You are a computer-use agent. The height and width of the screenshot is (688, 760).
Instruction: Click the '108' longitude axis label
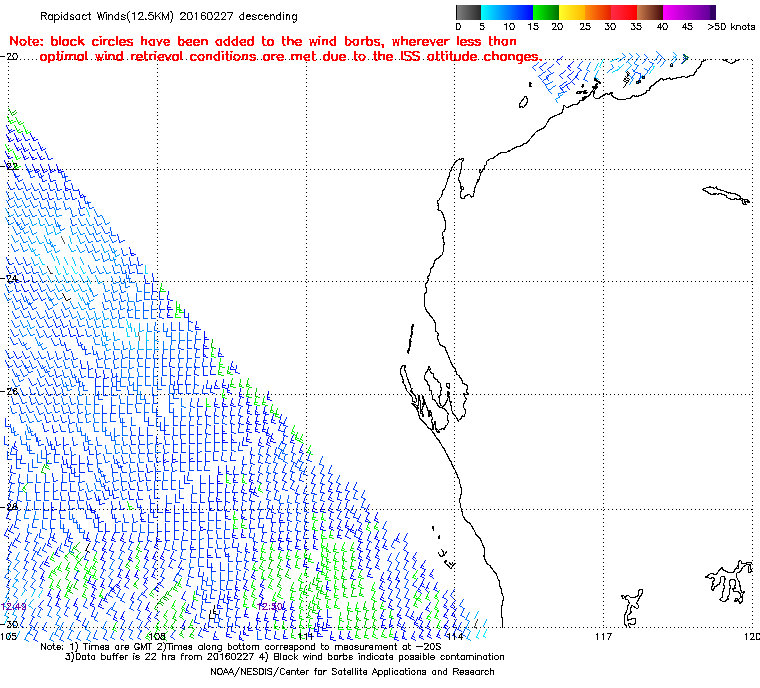[157, 636]
